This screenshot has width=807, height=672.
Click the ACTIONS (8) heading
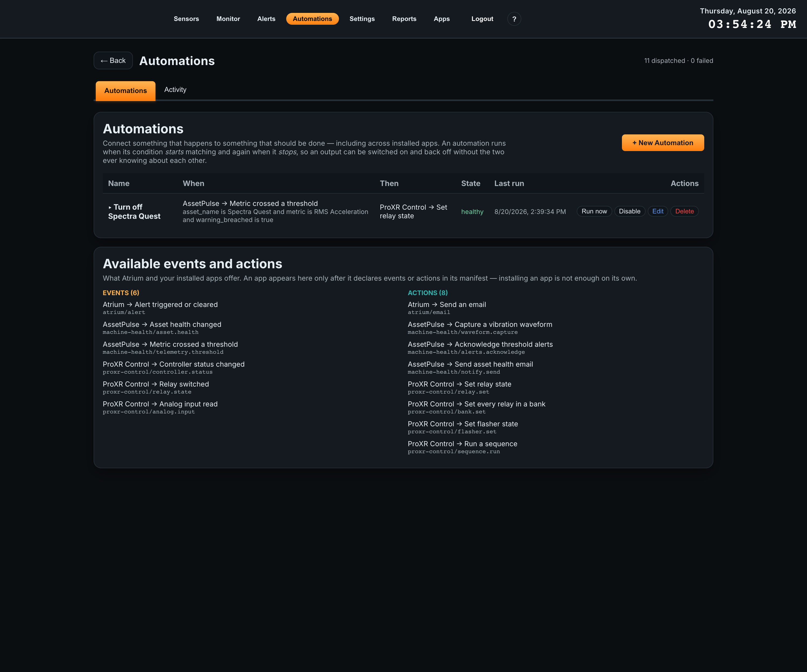(428, 293)
